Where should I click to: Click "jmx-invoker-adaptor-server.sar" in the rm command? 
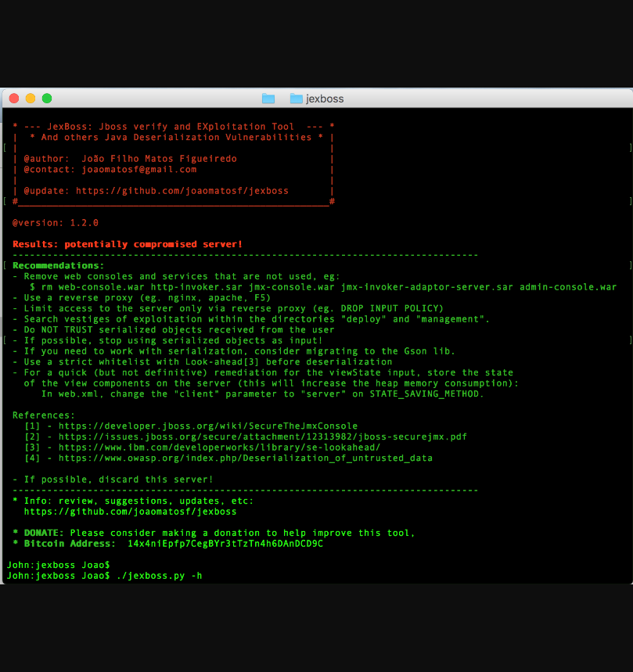pos(427,287)
